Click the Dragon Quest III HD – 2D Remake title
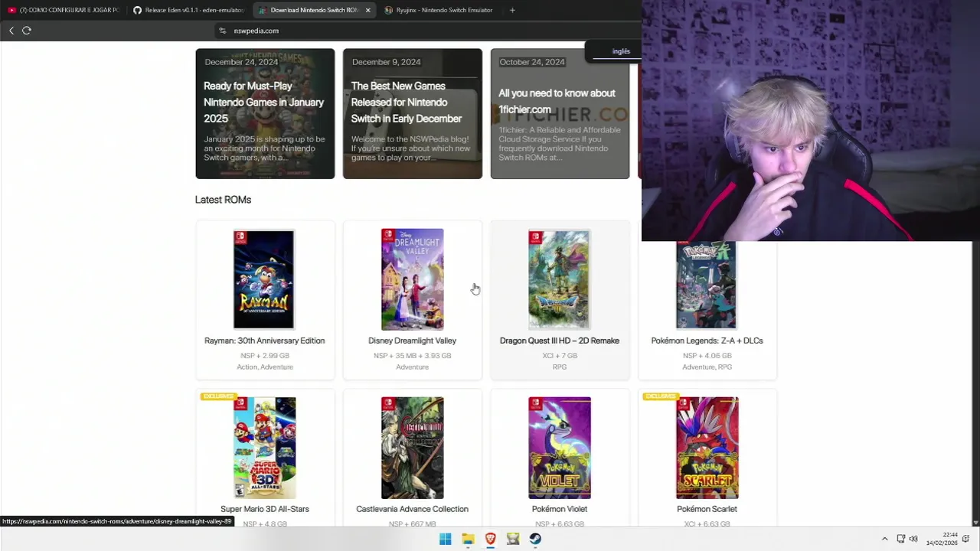Viewport: 980px width, 551px height. [560, 341]
